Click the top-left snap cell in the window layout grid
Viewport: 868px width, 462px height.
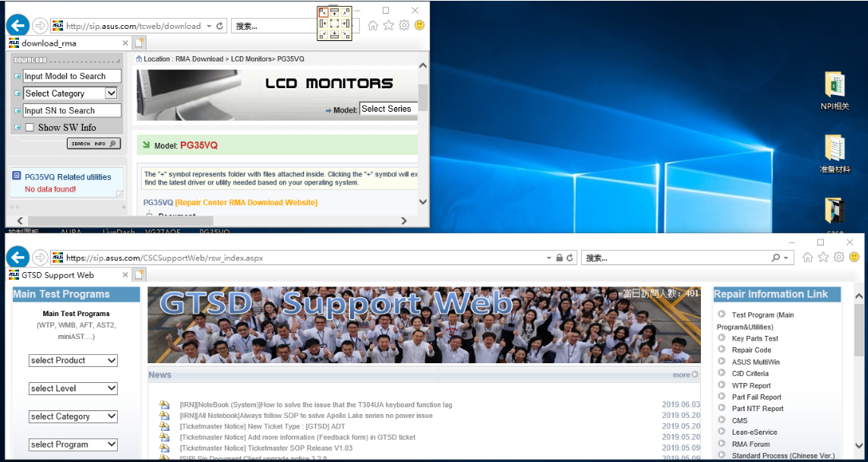click(323, 12)
